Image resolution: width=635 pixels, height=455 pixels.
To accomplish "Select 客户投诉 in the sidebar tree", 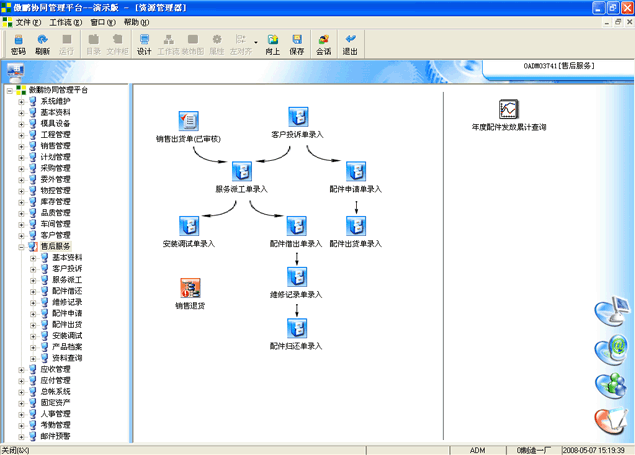I will coord(67,268).
